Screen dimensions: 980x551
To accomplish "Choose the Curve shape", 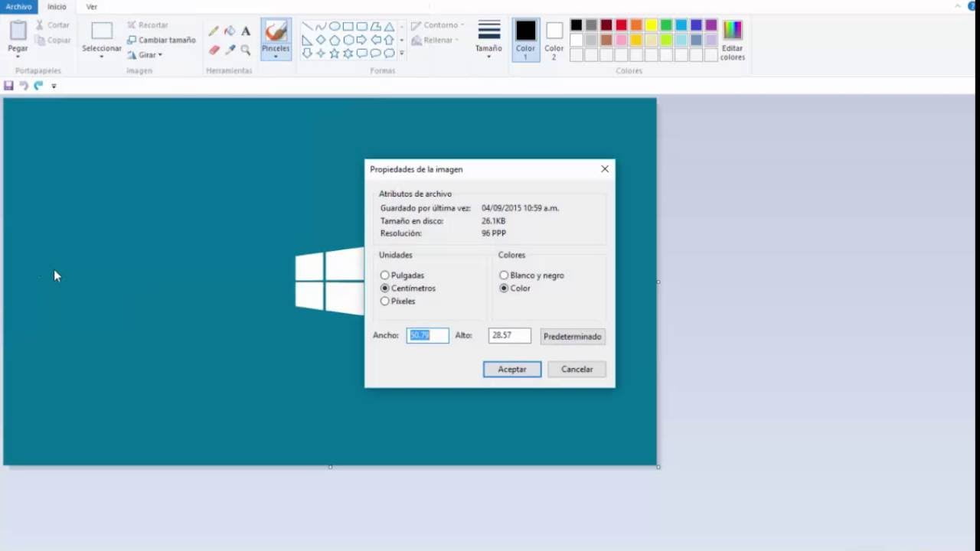I will 321,26.
